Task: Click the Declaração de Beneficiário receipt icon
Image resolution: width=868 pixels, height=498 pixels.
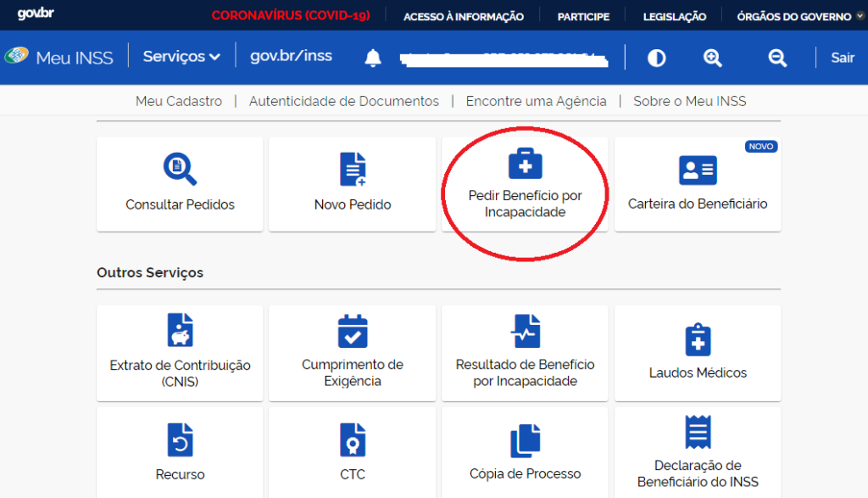Action: click(x=698, y=432)
